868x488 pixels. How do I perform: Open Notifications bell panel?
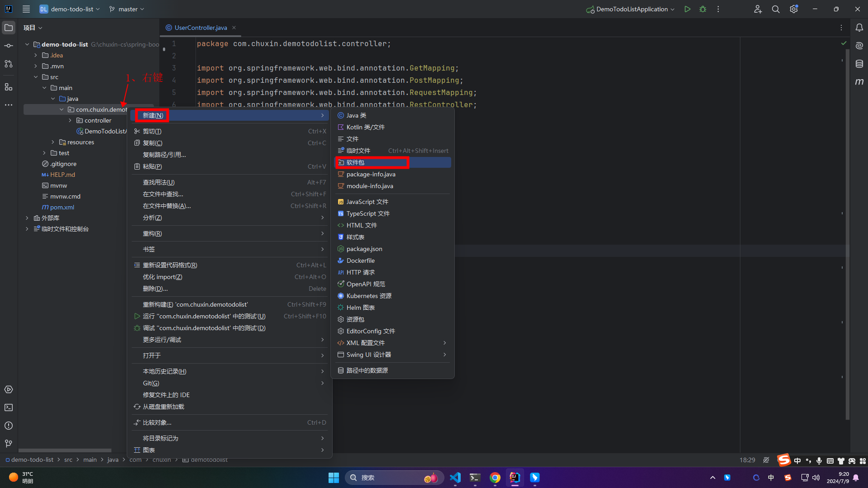[859, 28]
